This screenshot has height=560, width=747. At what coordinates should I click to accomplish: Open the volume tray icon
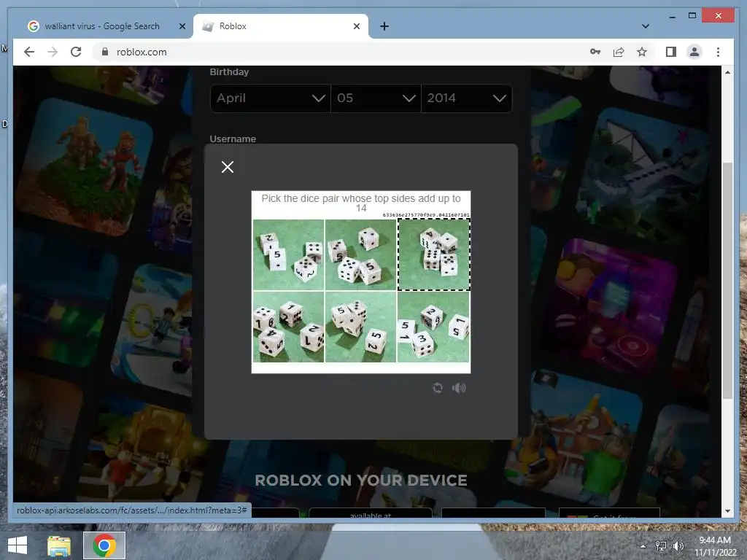tap(678, 546)
